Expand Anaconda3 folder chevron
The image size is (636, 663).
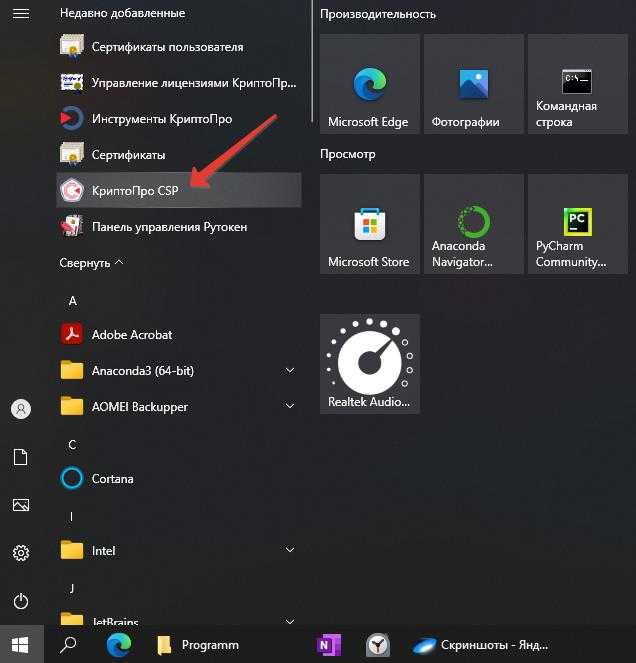(x=290, y=370)
